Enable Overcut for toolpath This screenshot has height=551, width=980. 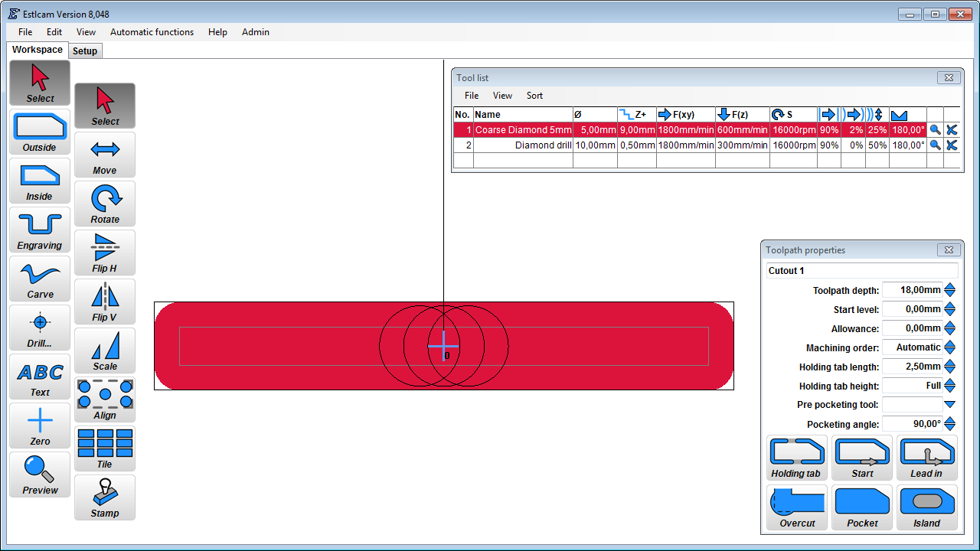coord(797,507)
